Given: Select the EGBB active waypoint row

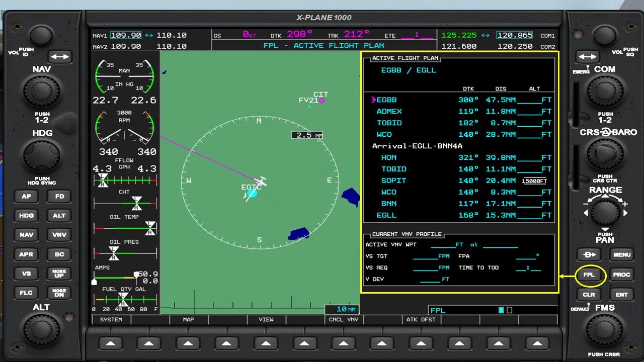Looking at the screenshot, I should 461,100.
